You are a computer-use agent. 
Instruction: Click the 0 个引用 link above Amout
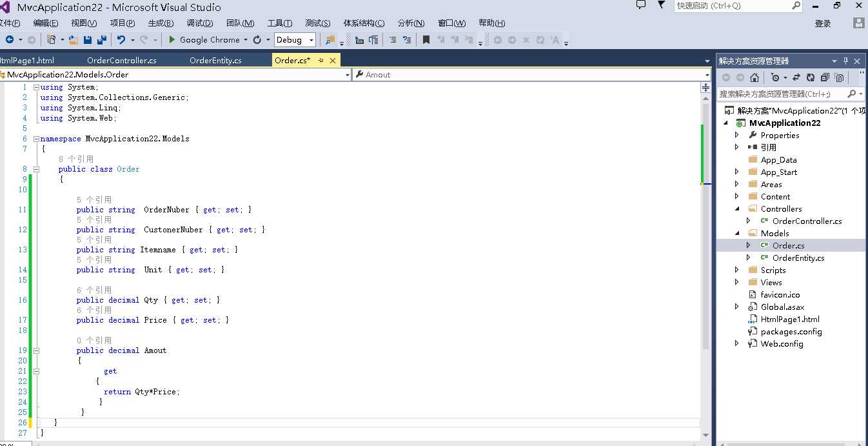pyautogui.click(x=94, y=340)
